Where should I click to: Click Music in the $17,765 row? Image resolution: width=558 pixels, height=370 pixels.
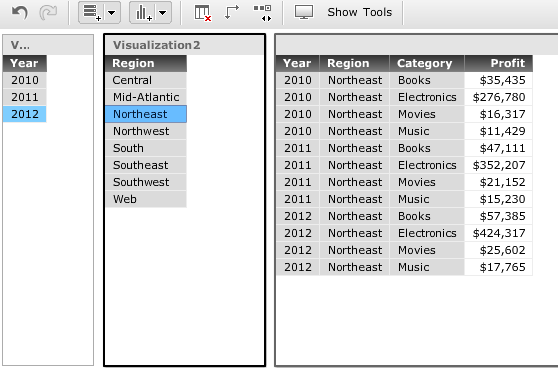point(427,267)
